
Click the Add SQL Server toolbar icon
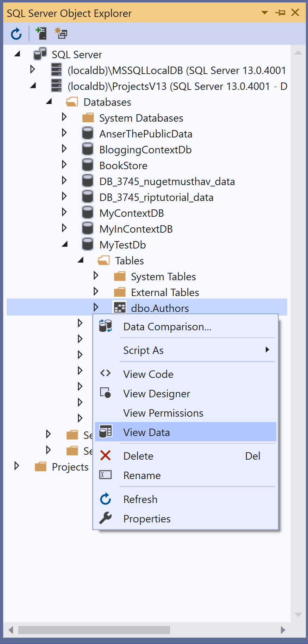(x=41, y=33)
